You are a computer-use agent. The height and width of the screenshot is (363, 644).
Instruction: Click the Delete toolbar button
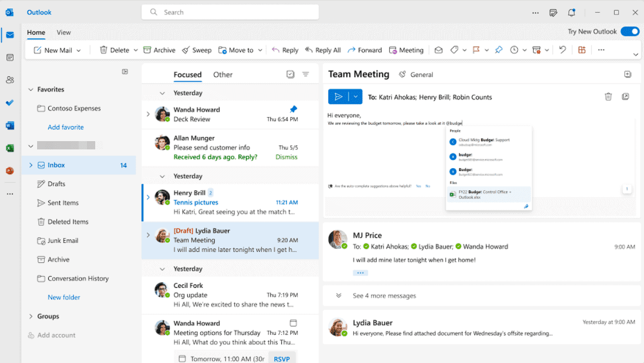pos(115,50)
